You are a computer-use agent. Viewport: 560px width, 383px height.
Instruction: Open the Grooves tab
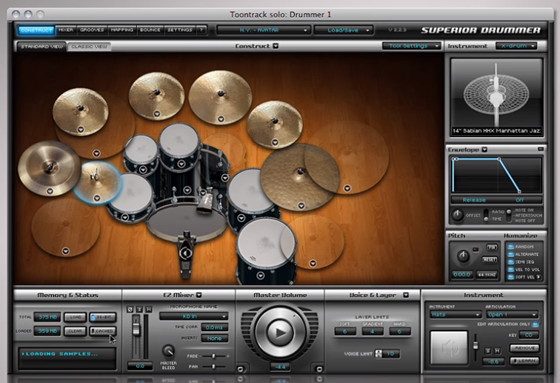click(x=92, y=30)
